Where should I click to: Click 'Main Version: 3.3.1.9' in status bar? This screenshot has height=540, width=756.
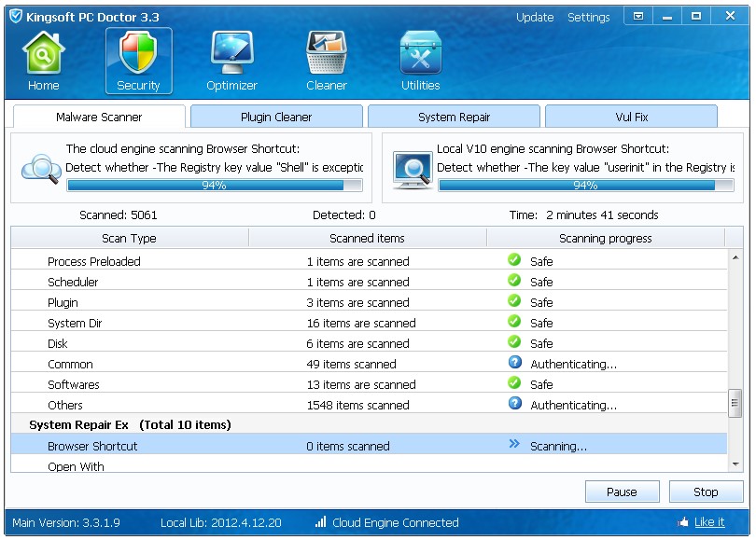[x=66, y=522]
